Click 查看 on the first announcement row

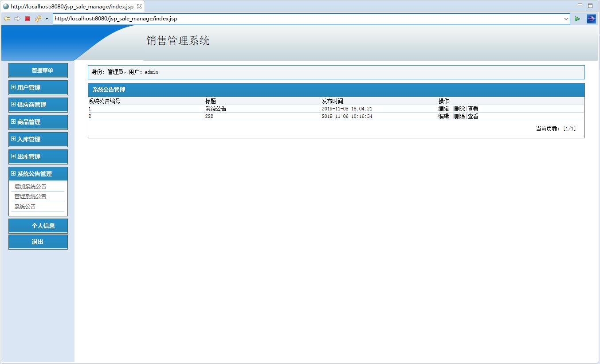472,108
